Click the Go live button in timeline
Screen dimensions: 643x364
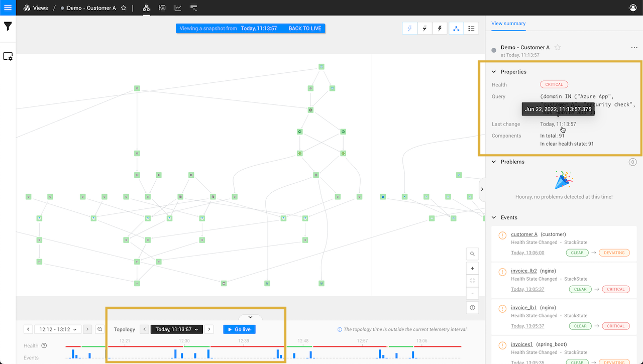pos(239,329)
